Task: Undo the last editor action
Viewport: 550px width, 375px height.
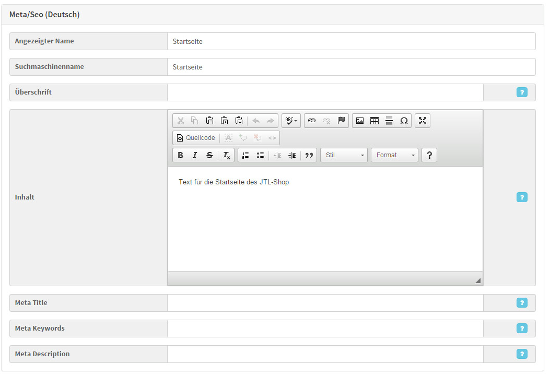Action: click(256, 121)
